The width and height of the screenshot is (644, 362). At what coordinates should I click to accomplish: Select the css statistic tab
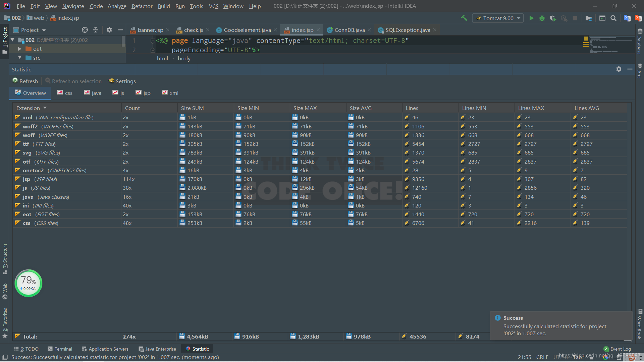click(x=65, y=93)
